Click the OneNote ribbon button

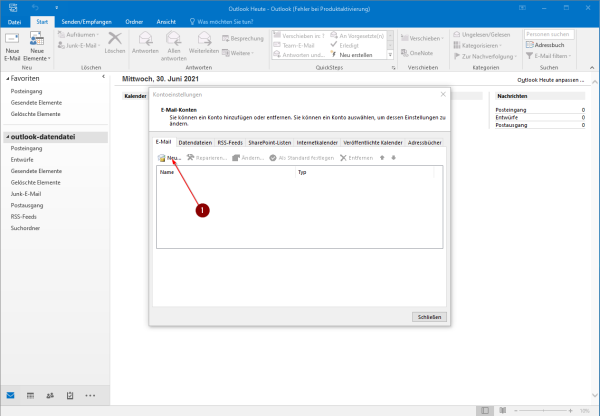click(x=417, y=53)
